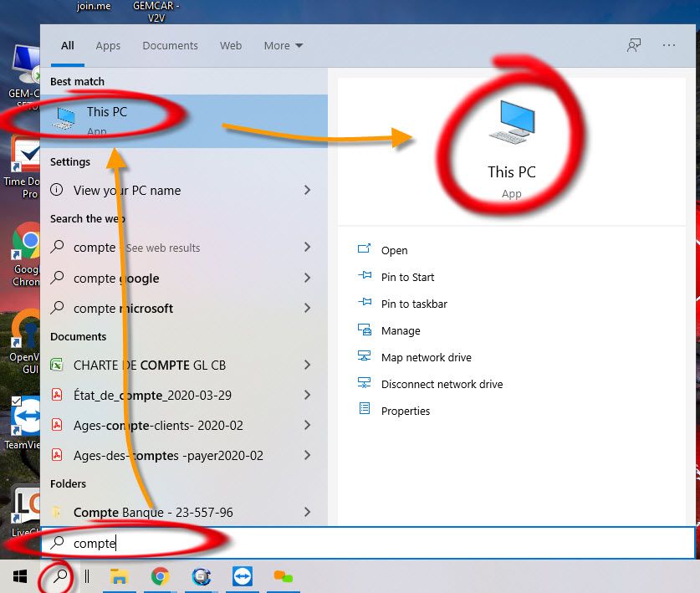The image size is (700, 593).
Task: Click the taskbar search magnifier icon
Action: 59,576
